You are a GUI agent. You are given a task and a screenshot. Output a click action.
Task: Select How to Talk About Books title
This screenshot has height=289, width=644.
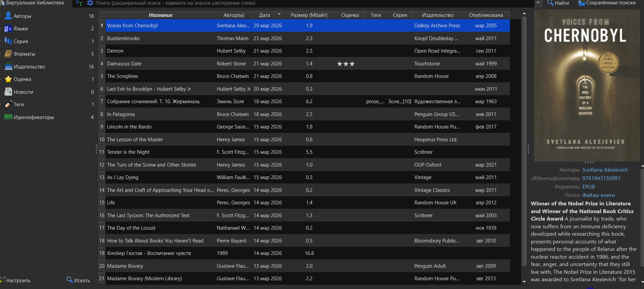click(155, 241)
